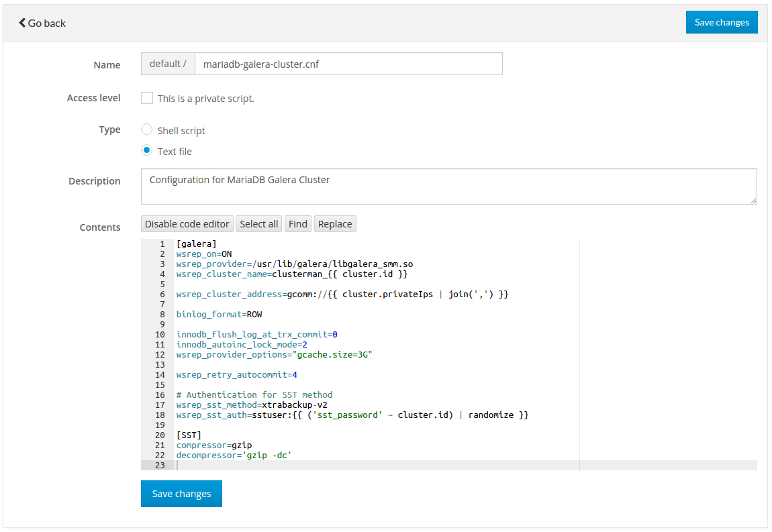Click the wsrep_cluster_name line
Screen dimensions: 772x532
[x=292, y=274]
